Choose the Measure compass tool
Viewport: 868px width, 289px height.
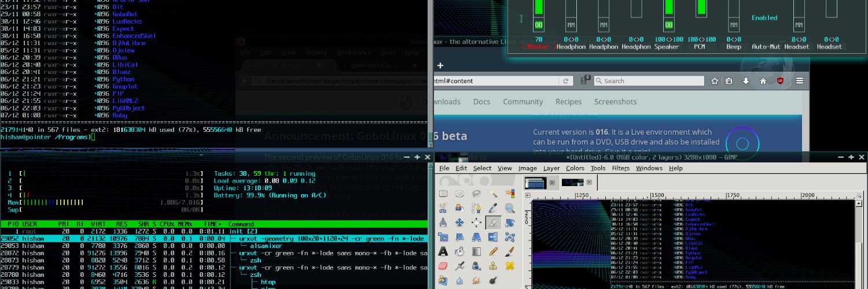pyautogui.click(x=443, y=223)
